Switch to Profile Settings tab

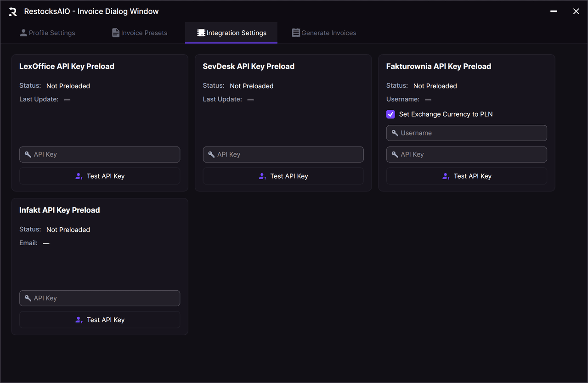[x=47, y=33]
